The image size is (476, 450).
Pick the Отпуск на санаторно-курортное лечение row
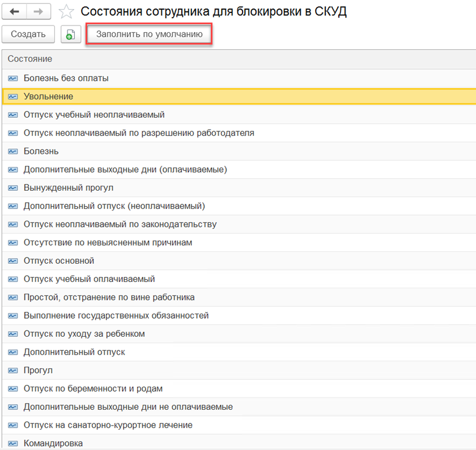click(108, 425)
